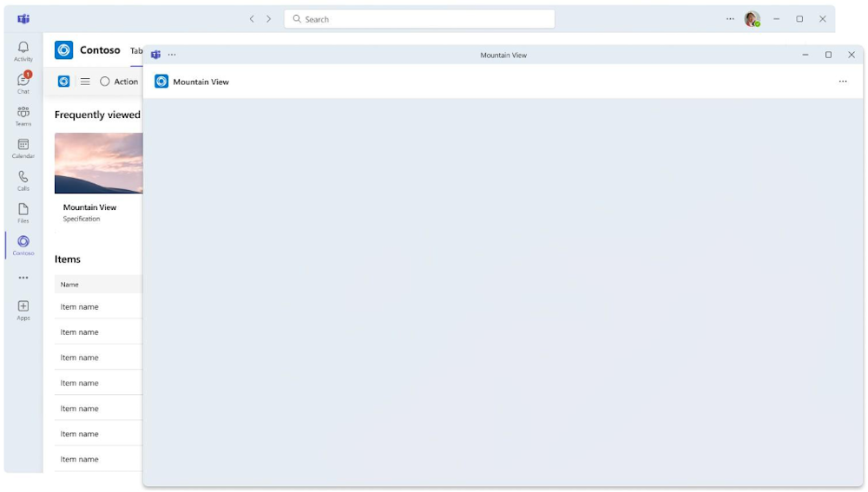Screen dimensions: 868x492
Task: Click the Teams icon in the Mountain View window
Action: (x=156, y=55)
